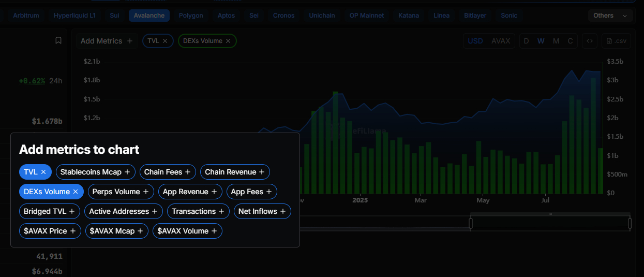Switch to Sei chain tab
Viewport: 644px width, 277px height.
click(x=254, y=16)
